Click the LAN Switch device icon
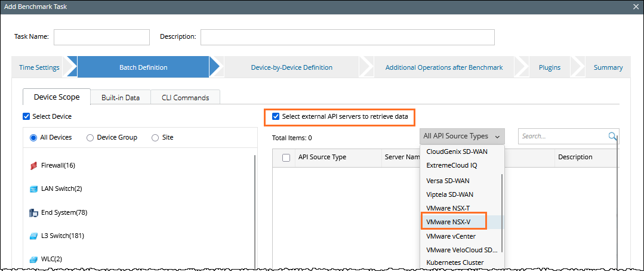Viewport: 644px width, 272px height. (x=33, y=189)
